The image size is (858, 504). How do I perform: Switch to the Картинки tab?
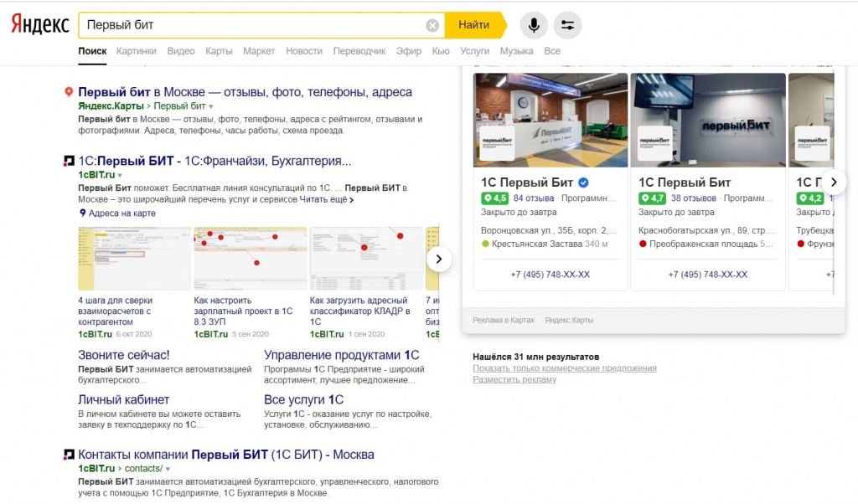pos(136,51)
